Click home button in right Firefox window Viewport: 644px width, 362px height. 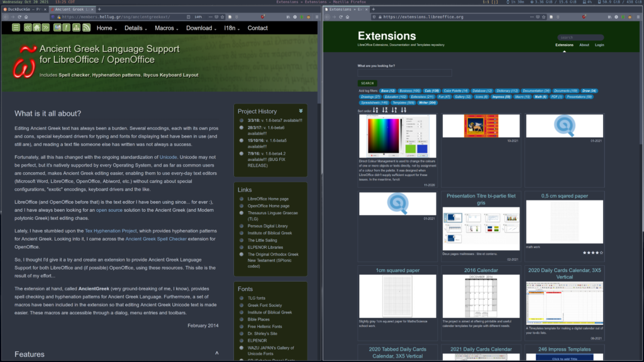pyautogui.click(x=347, y=17)
